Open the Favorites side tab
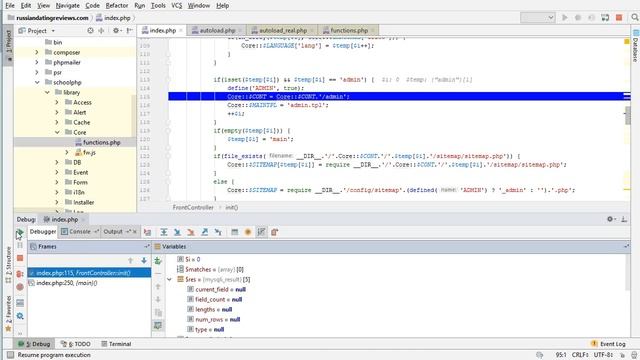This screenshot has height=360, width=640. coord(8,314)
